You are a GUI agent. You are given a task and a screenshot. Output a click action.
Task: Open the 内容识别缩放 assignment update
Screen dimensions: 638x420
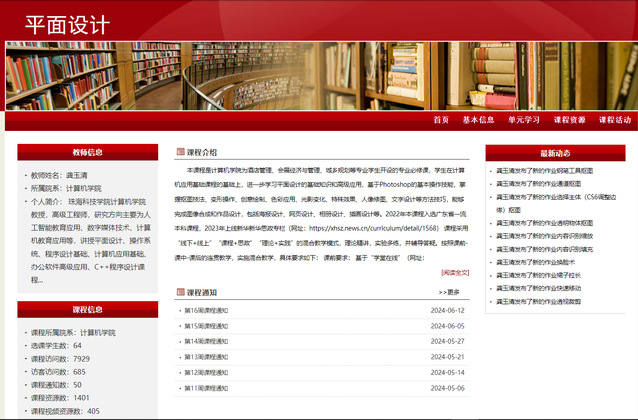(x=544, y=236)
